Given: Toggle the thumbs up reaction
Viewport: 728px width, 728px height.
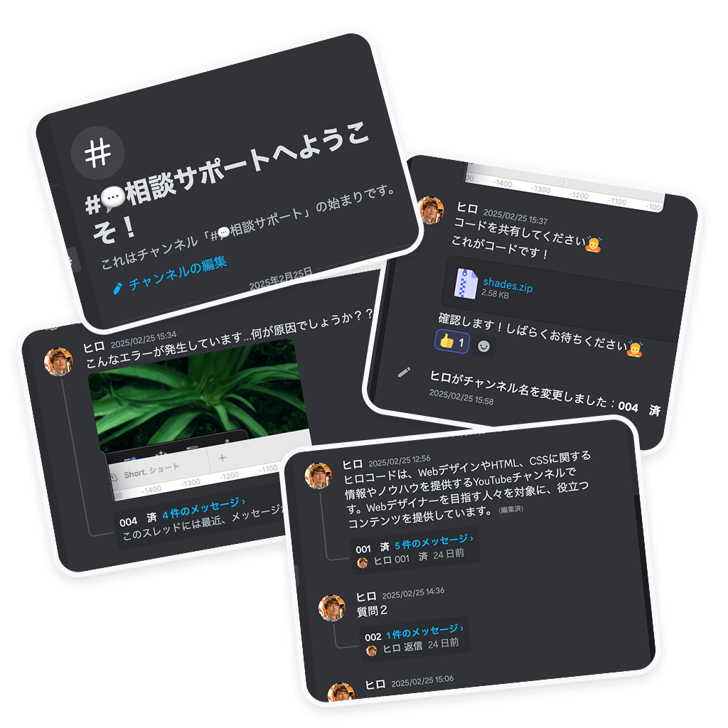Looking at the screenshot, I should point(451,342).
